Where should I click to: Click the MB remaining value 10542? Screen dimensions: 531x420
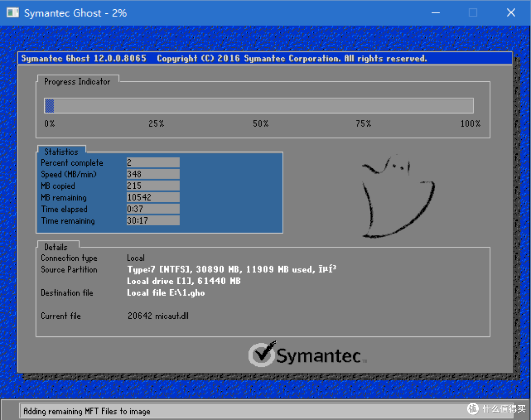coord(153,197)
